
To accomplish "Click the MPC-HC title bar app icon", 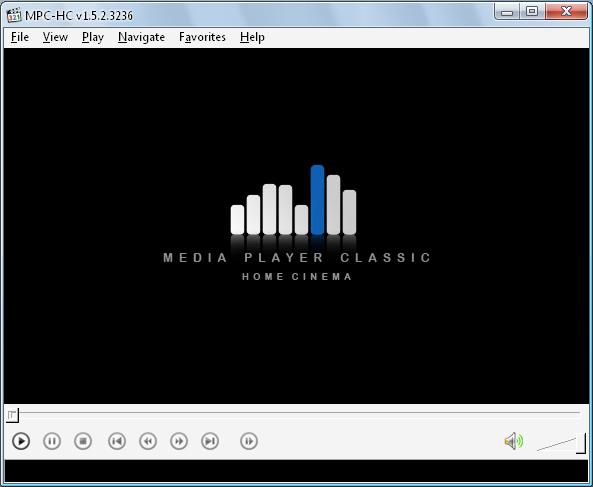I will pos(14,15).
